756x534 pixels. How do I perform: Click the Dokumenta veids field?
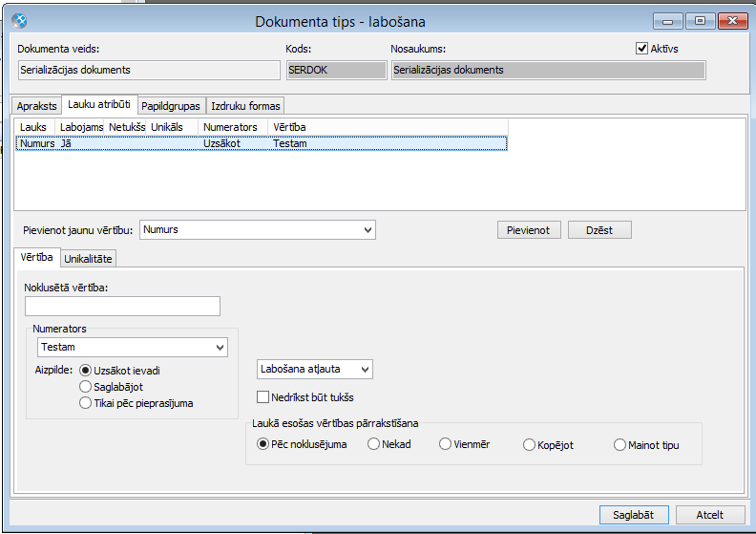(x=149, y=70)
